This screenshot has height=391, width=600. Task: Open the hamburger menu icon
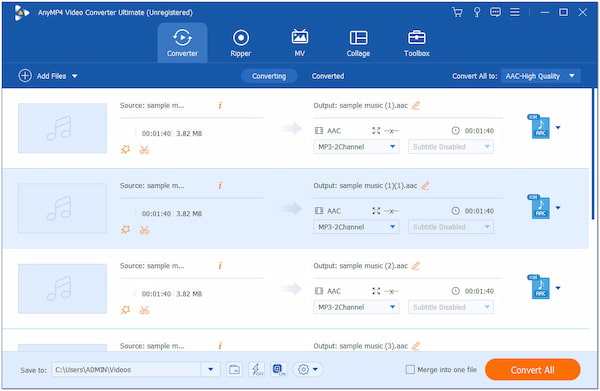[x=515, y=12]
